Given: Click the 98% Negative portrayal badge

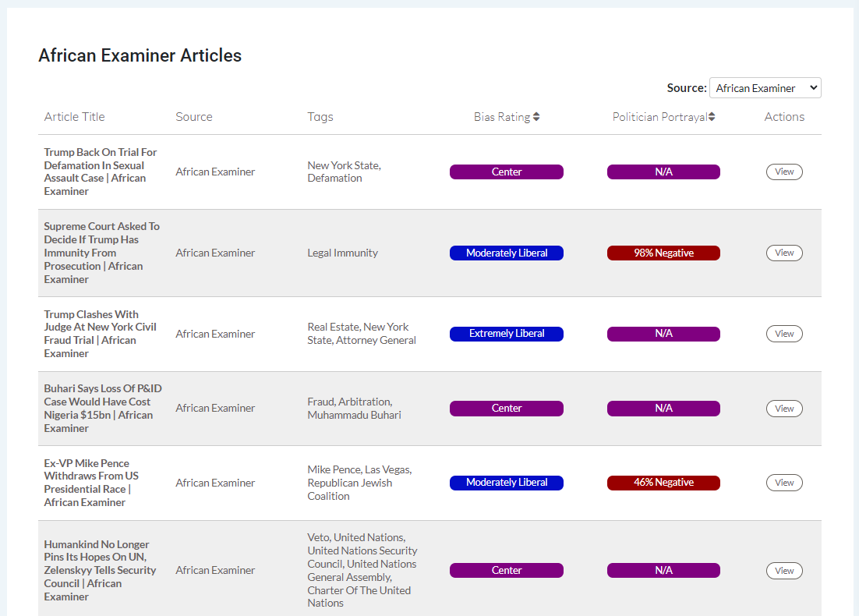Looking at the screenshot, I should tap(663, 253).
